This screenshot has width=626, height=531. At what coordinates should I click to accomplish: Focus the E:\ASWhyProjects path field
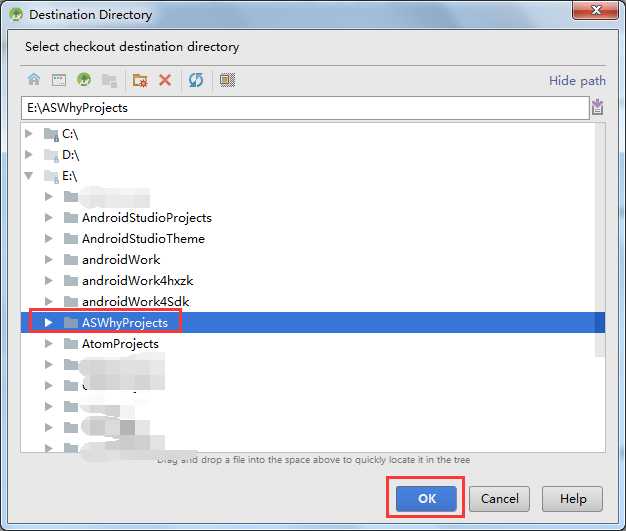point(305,108)
